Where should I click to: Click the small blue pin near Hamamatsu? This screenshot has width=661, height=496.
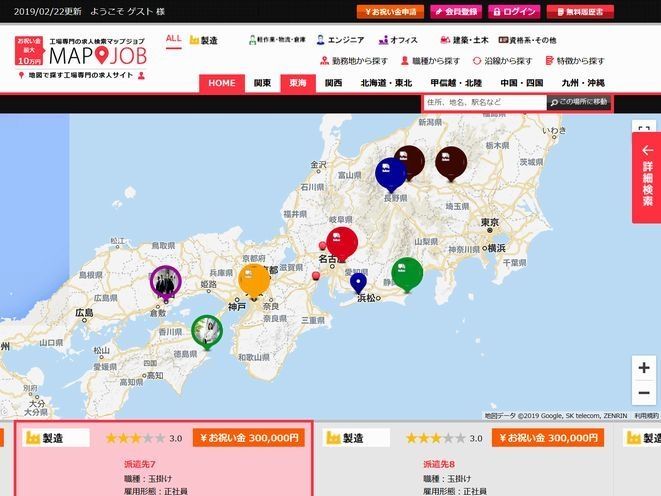click(x=358, y=284)
